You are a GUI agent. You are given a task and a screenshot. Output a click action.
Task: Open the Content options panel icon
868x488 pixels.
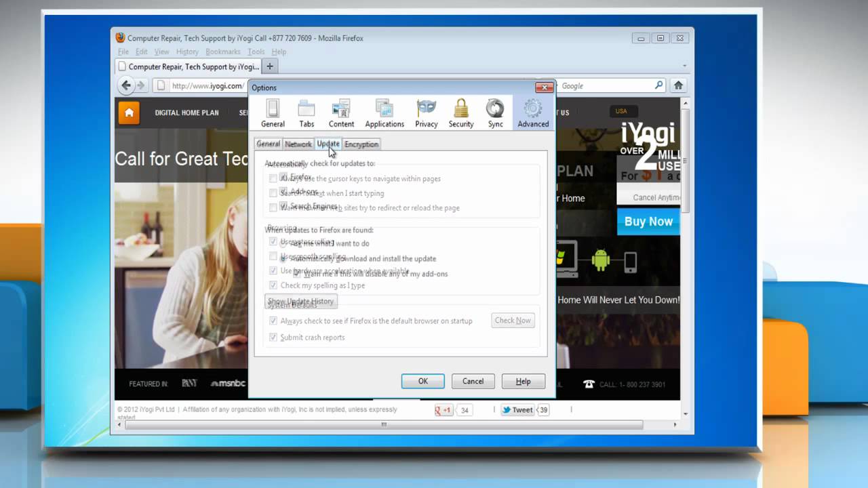(341, 113)
